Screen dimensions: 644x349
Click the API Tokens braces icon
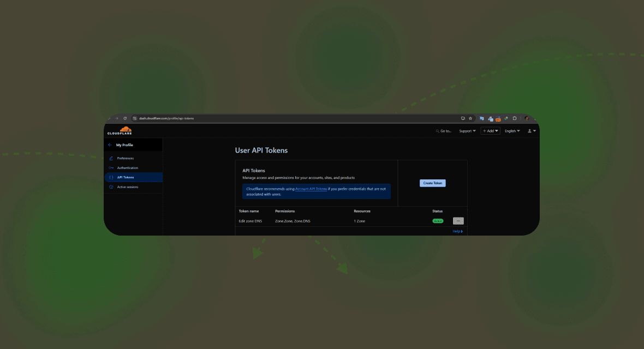(111, 177)
